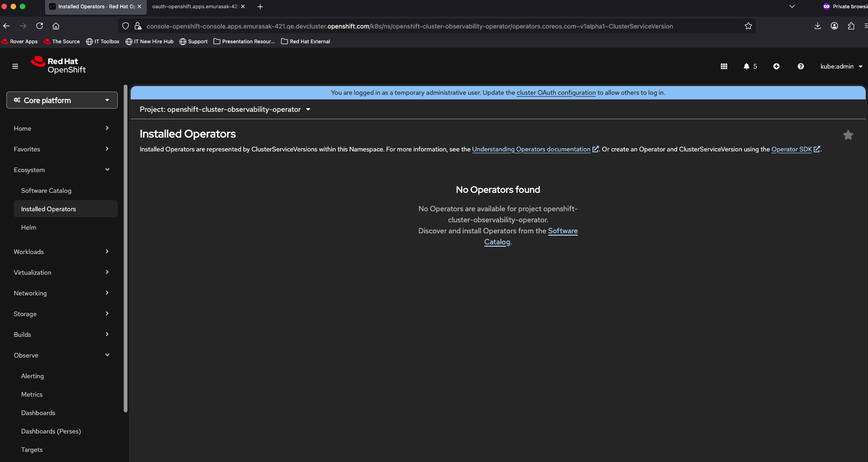
Task: Open The Source bookmark
Action: coord(62,41)
